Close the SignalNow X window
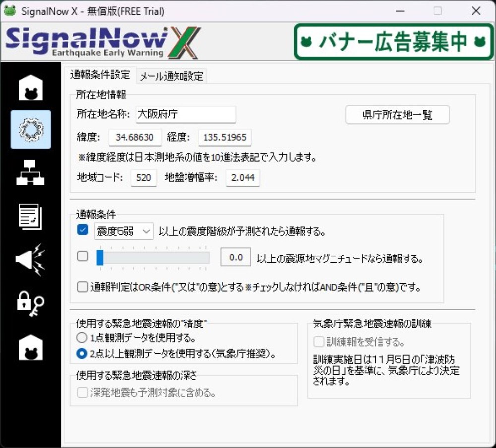Viewport: 496px width, 448px height. (x=476, y=11)
